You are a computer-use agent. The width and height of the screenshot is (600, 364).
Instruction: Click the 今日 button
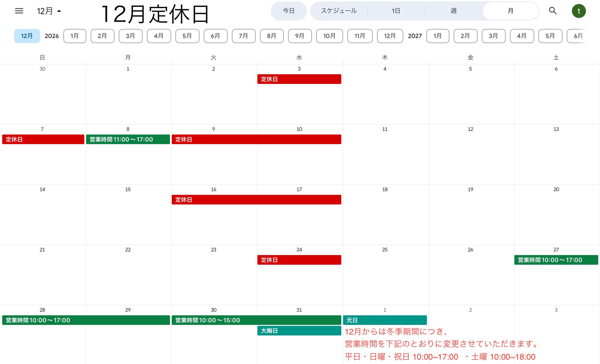click(288, 11)
